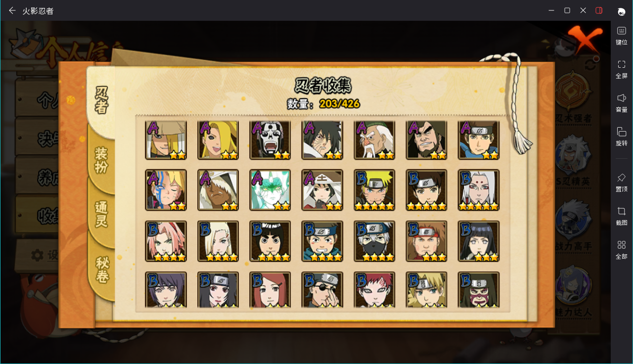Open the 音量 volume control
This screenshot has width=633, height=364.
pyautogui.click(x=622, y=103)
